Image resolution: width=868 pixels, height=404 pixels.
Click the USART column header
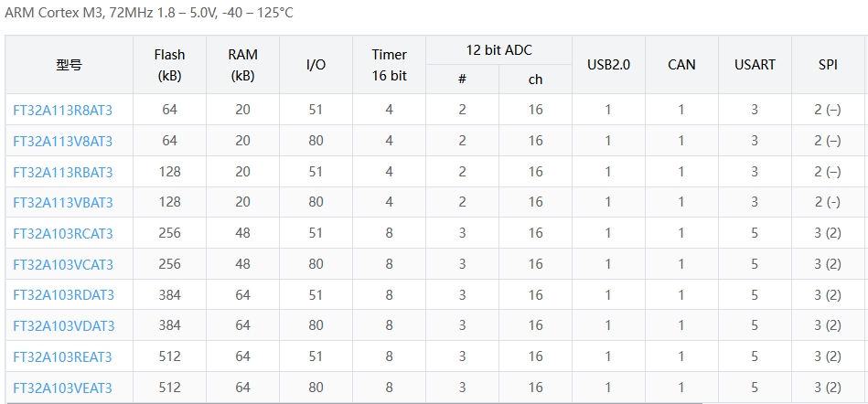click(755, 65)
